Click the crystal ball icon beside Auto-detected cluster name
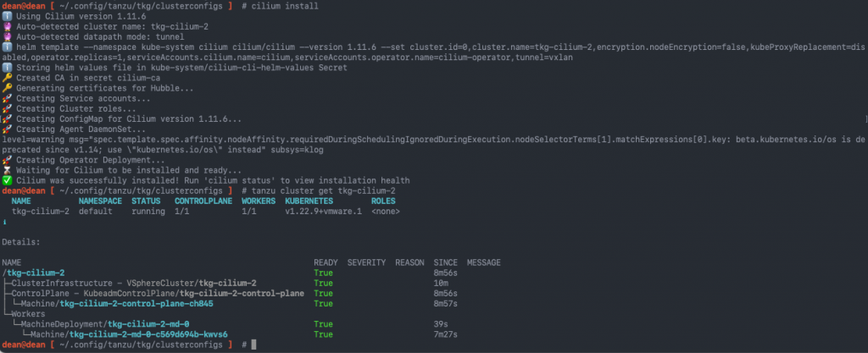868x353 pixels. tap(6, 26)
